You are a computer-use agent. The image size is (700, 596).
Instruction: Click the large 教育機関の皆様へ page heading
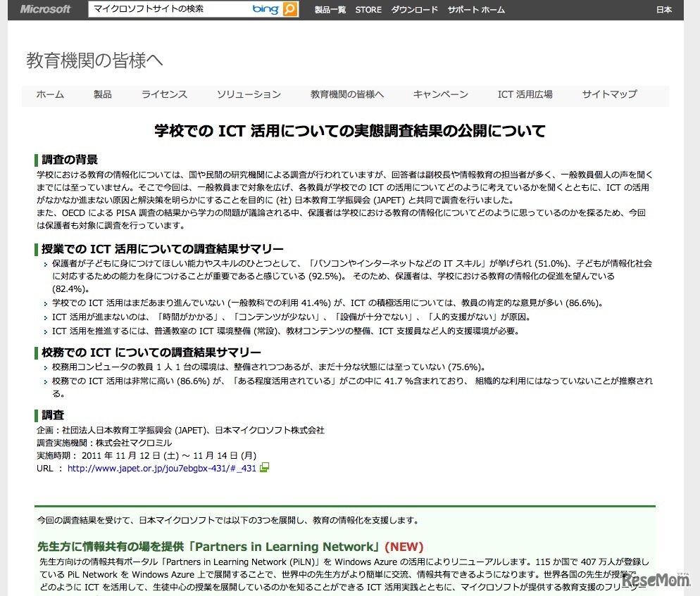tap(94, 61)
